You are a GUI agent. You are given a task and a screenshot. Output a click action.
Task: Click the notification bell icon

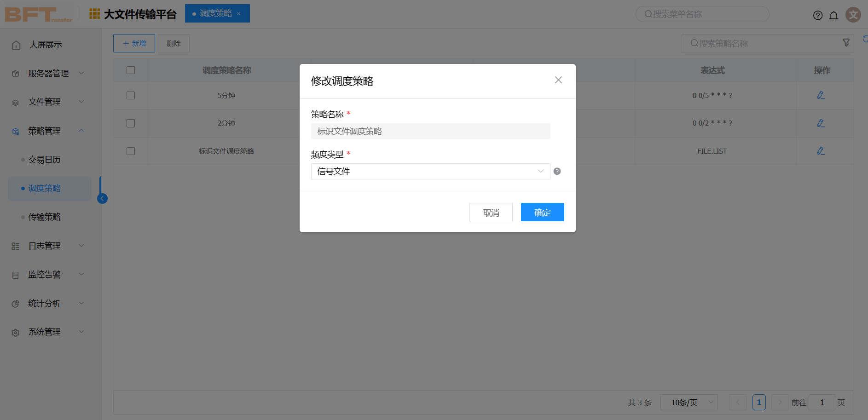point(834,15)
